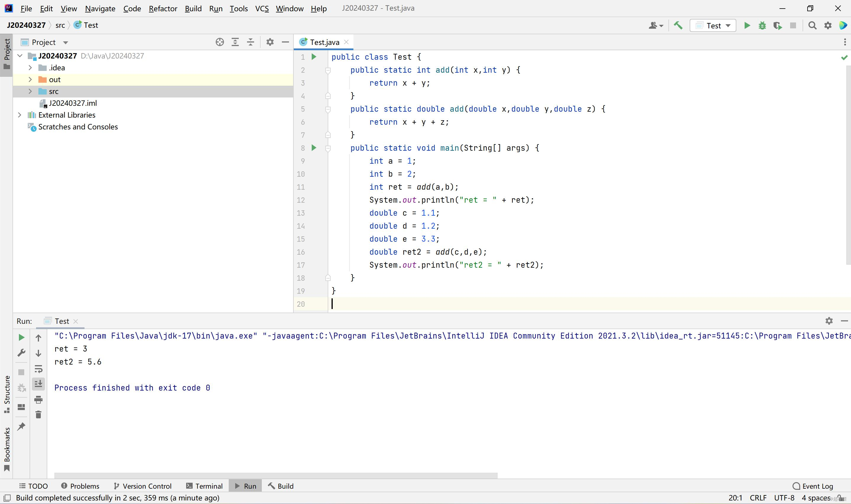Expand the src folder in tree
The height and width of the screenshot is (504, 851).
pyautogui.click(x=30, y=91)
